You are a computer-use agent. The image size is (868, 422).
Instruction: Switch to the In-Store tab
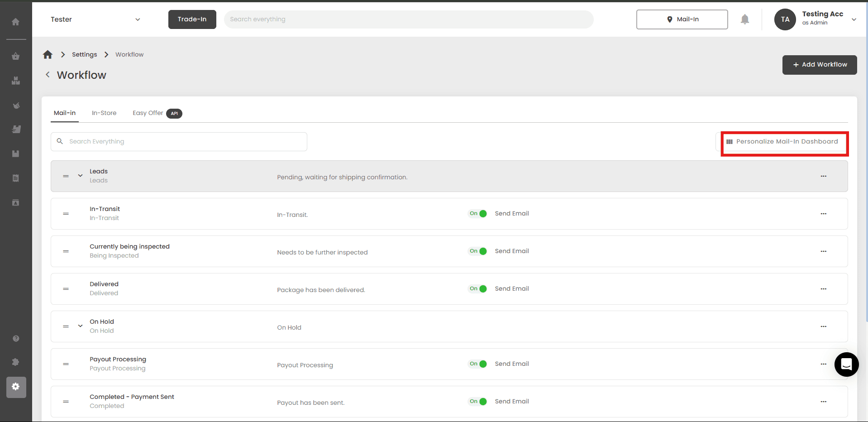click(104, 113)
